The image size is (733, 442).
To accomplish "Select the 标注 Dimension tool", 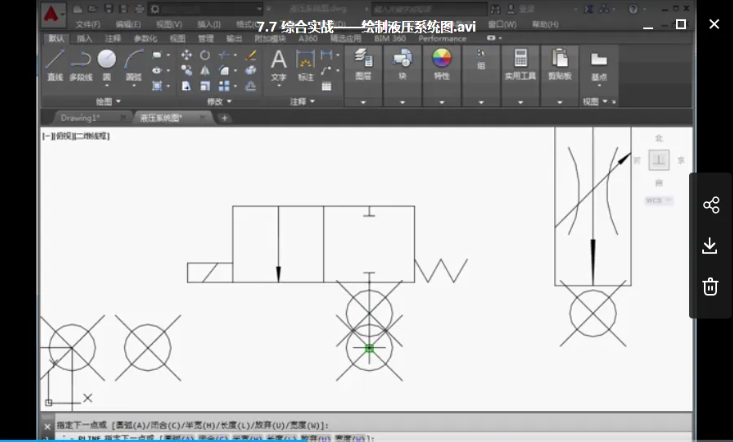I will tap(306, 65).
